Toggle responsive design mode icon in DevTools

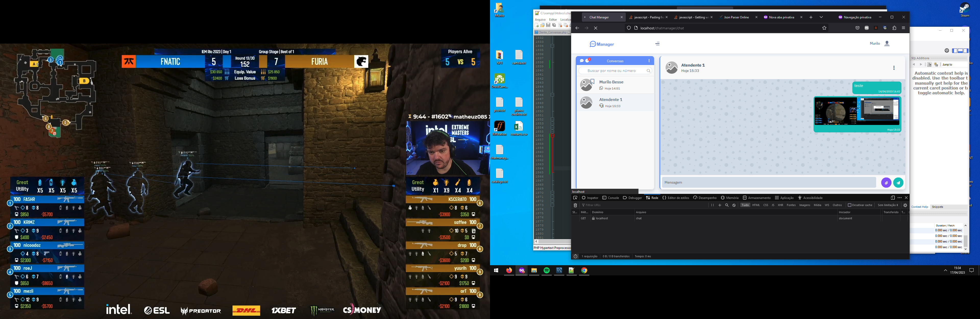[892, 198]
